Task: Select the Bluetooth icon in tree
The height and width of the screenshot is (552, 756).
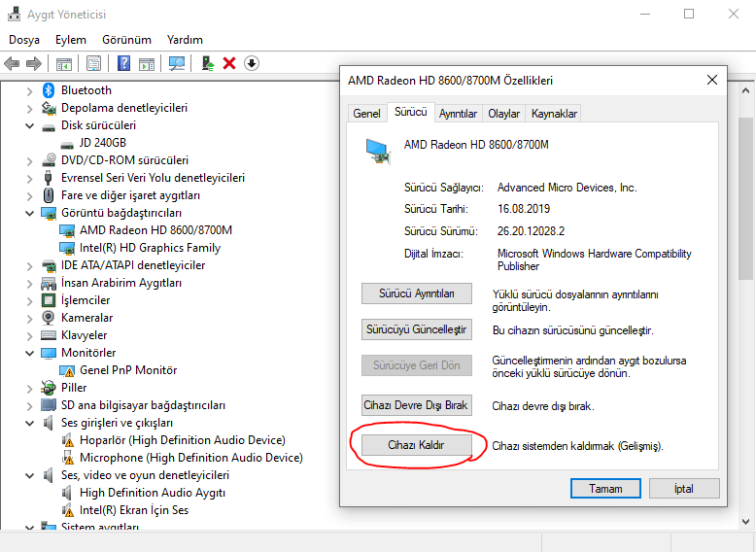Action: click(49, 90)
